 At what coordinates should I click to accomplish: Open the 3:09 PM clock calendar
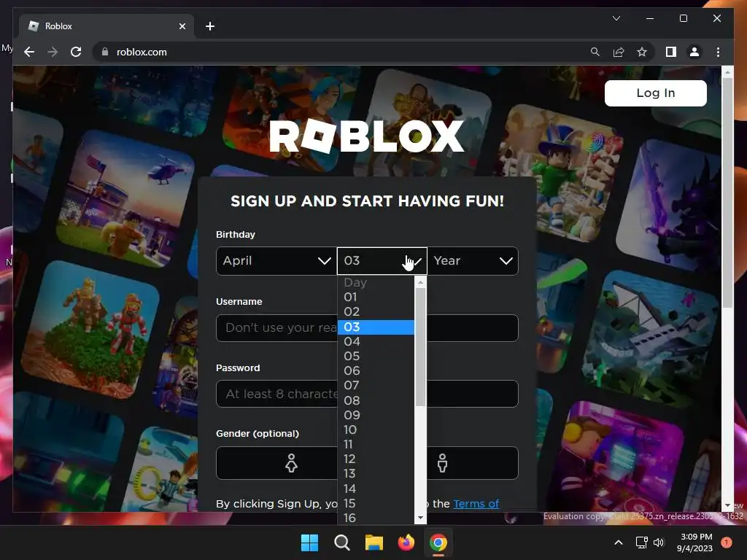click(x=695, y=542)
